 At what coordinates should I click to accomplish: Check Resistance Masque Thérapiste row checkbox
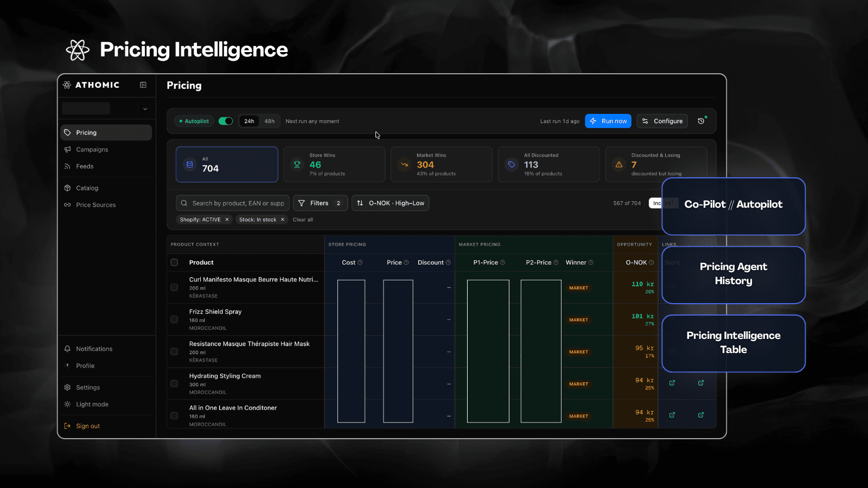(174, 351)
